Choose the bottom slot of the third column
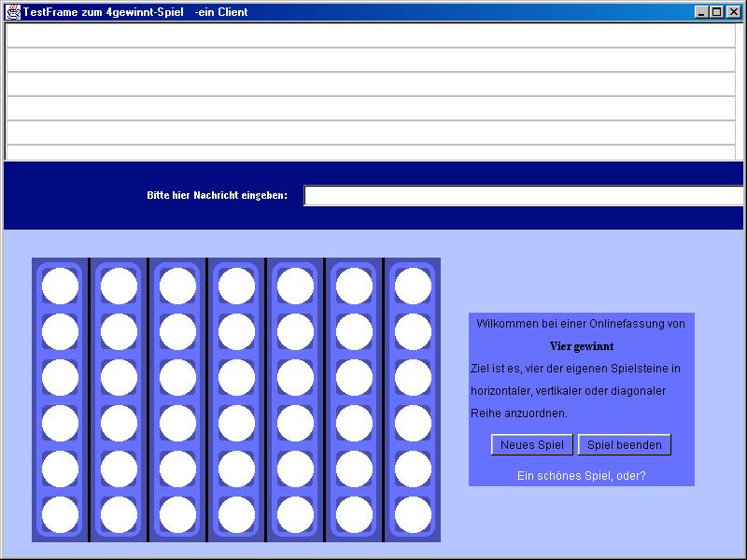This screenshot has width=747, height=560. [x=177, y=514]
